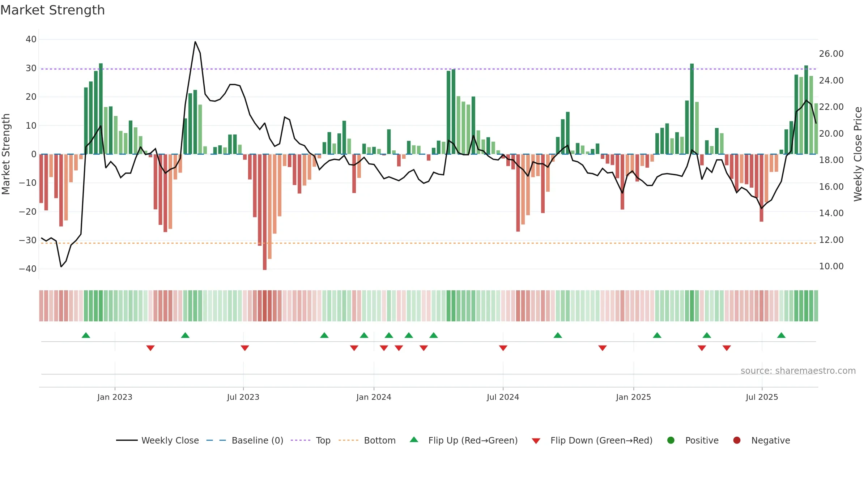
Task: Click the deepest red bar reaching −40
Action: (x=265, y=212)
